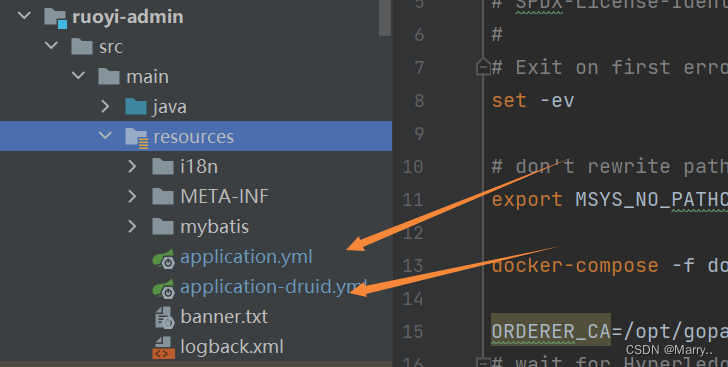Open application-druid.yml file

coord(273,287)
